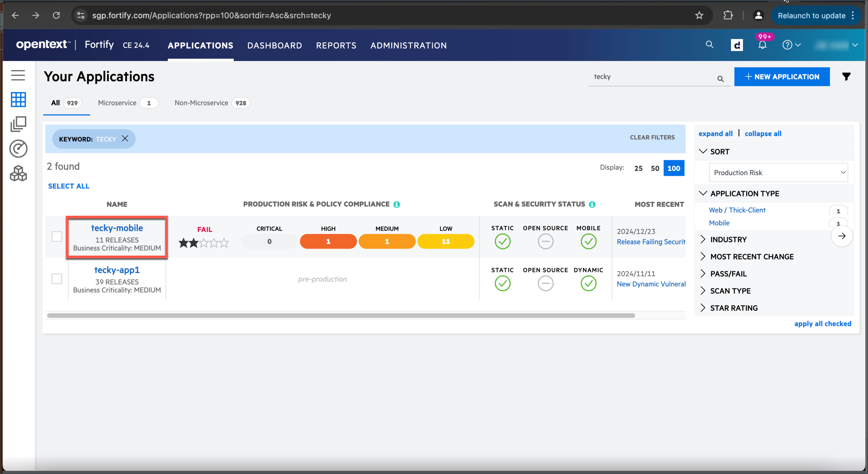Click the LOW yellow count pill showing 11
Screen dimensions: 868x474
click(x=446, y=241)
